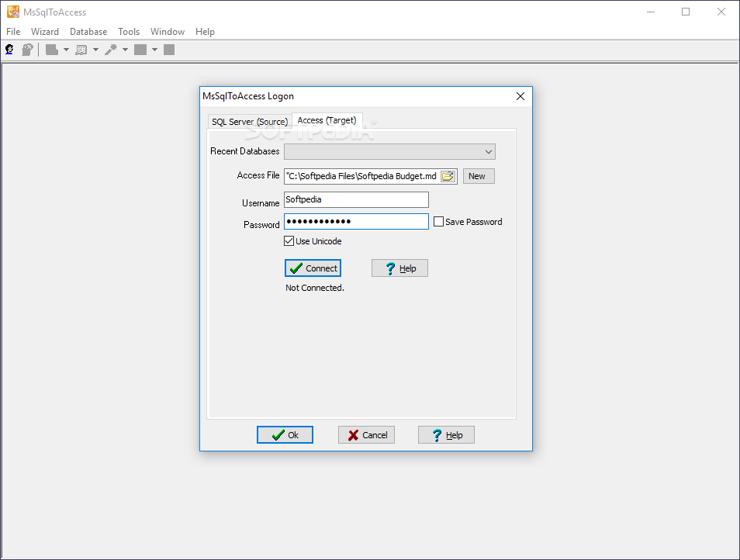Click the grayed wizard wand toolbar icon

(111, 50)
